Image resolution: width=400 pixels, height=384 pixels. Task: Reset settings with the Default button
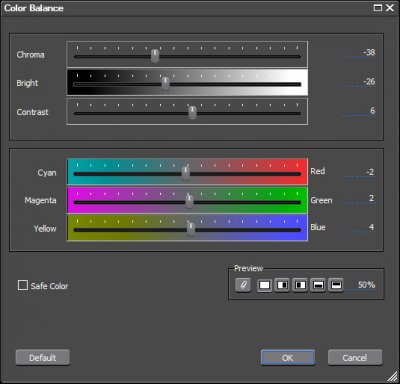(43, 358)
